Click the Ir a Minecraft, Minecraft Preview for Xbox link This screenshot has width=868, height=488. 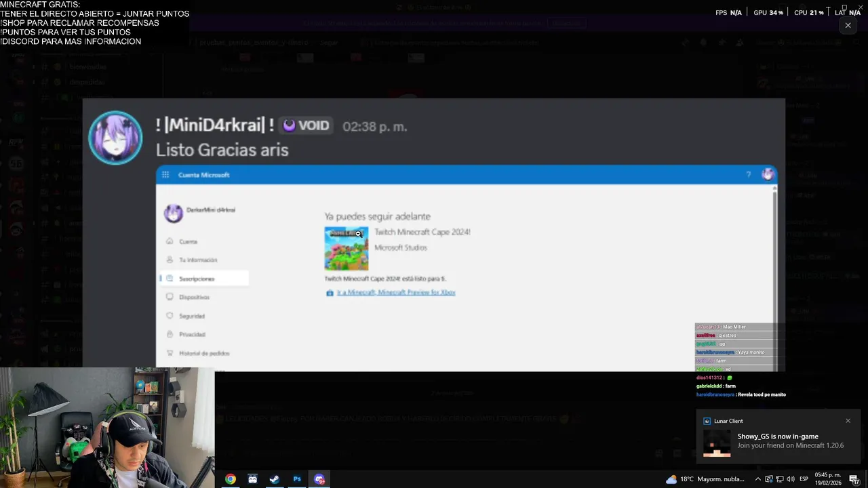(396, 293)
